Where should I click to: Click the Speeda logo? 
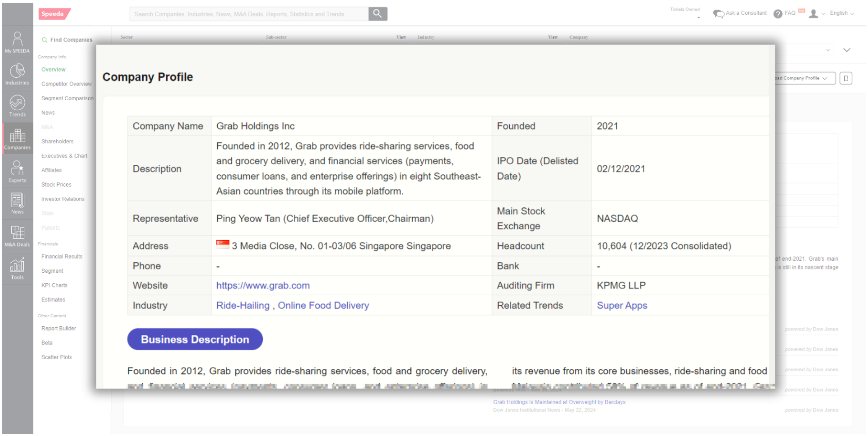(54, 14)
